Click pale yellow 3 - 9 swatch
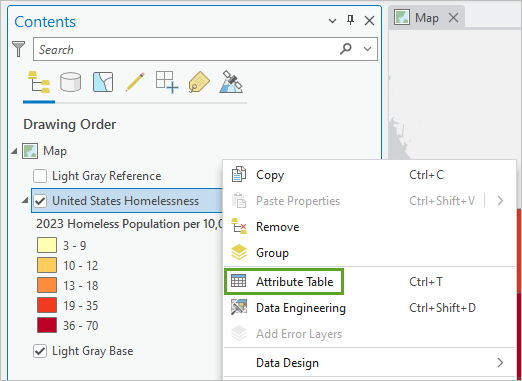 pos(47,245)
